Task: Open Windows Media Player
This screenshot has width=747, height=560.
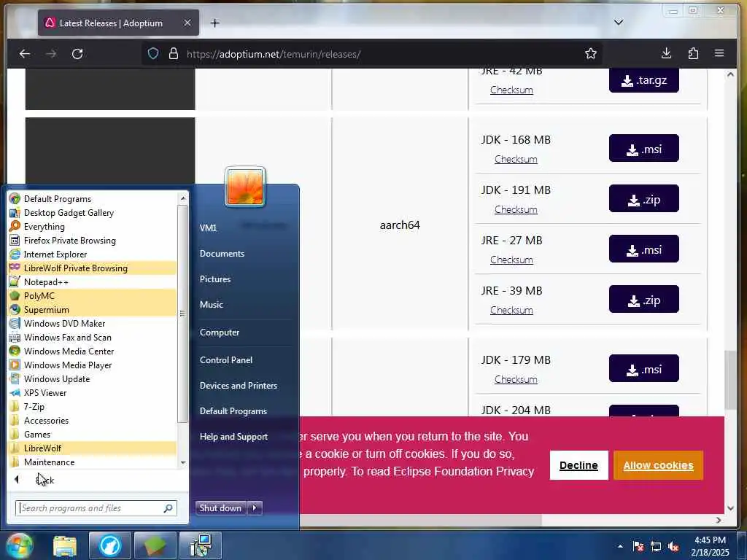Action: click(68, 365)
